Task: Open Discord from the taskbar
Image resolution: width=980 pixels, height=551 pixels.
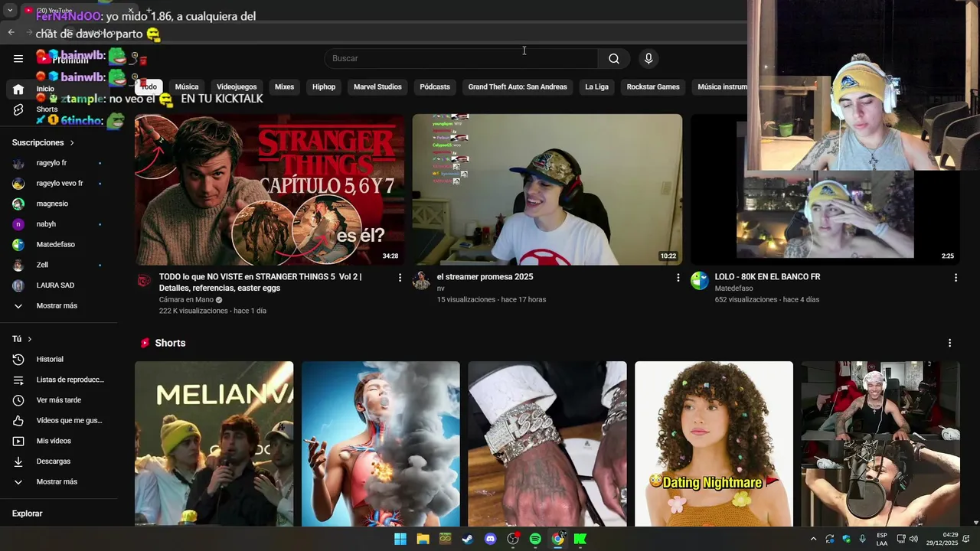Action: pyautogui.click(x=490, y=539)
